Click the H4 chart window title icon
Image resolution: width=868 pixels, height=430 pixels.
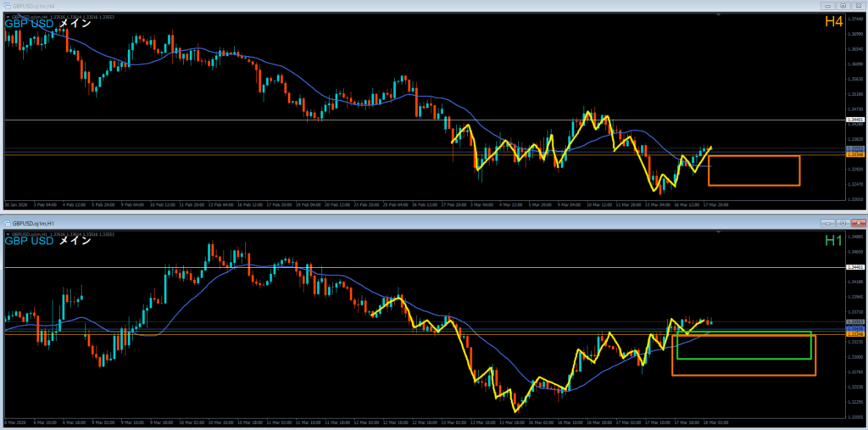(7, 5)
